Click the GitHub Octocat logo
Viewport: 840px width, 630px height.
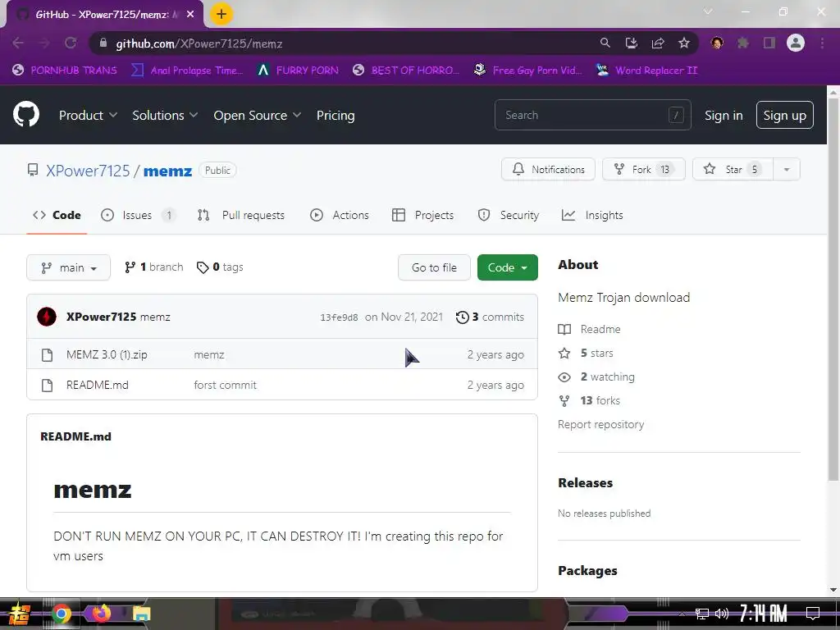tap(26, 114)
